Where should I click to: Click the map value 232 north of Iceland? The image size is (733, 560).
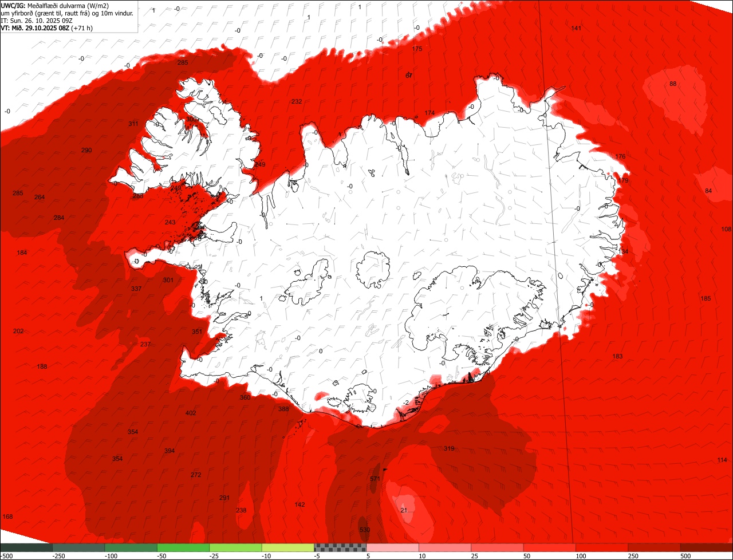pos(297,101)
